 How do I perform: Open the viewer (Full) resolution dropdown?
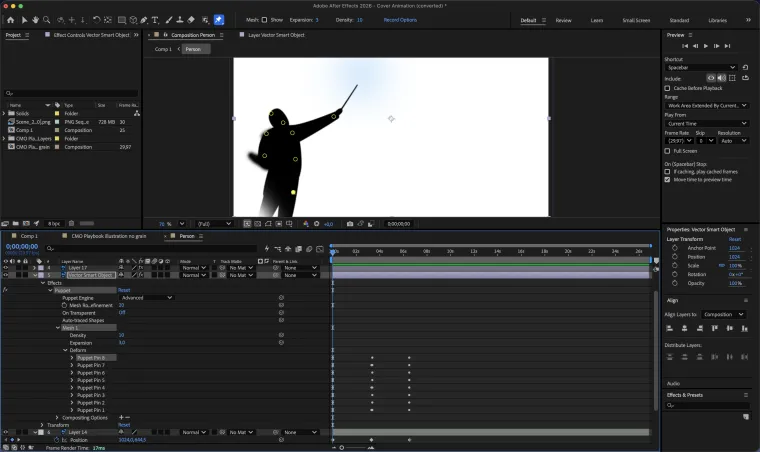tap(214, 224)
